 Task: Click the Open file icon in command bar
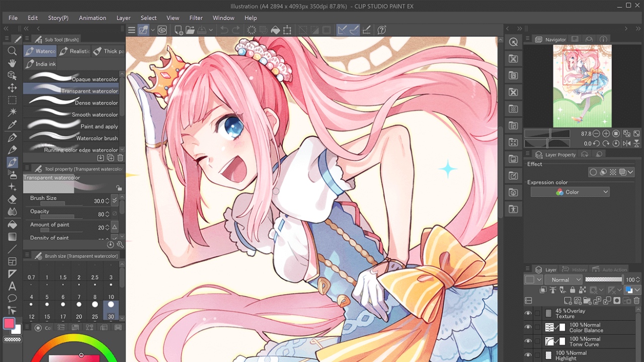(x=190, y=30)
